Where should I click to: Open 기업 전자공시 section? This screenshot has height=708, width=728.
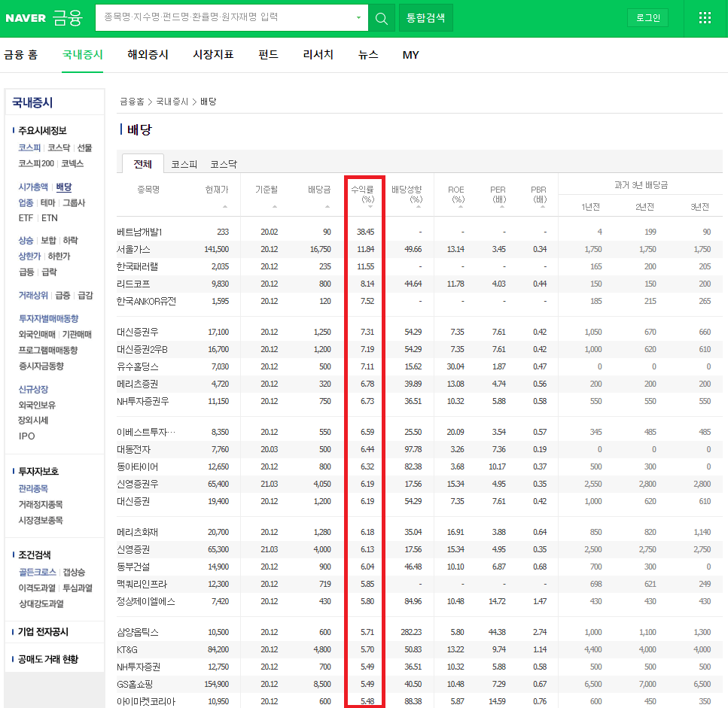[x=43, y=632]
